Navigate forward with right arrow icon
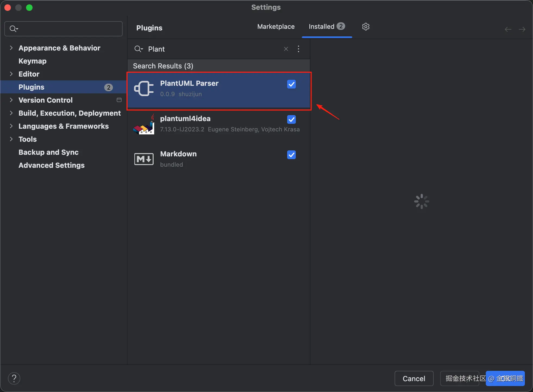Viewport: 533px width, 392px height. tap(522, 29)
